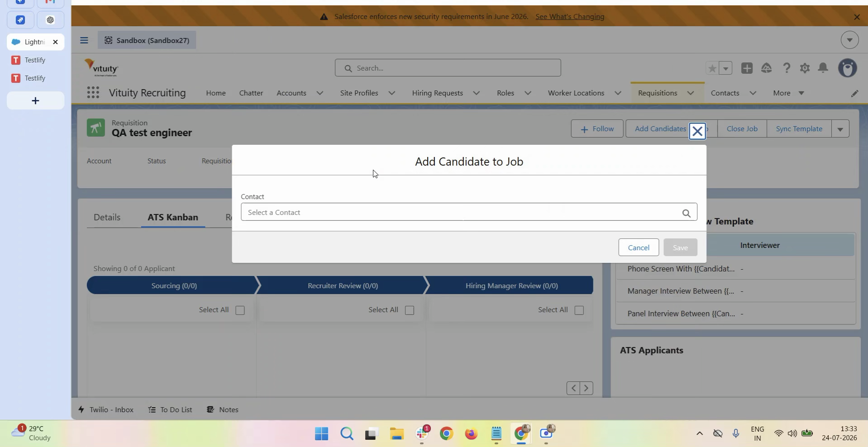Go to the Home nav tab
The height and width of the screenshot is (447, 868).
coord(216,93)
